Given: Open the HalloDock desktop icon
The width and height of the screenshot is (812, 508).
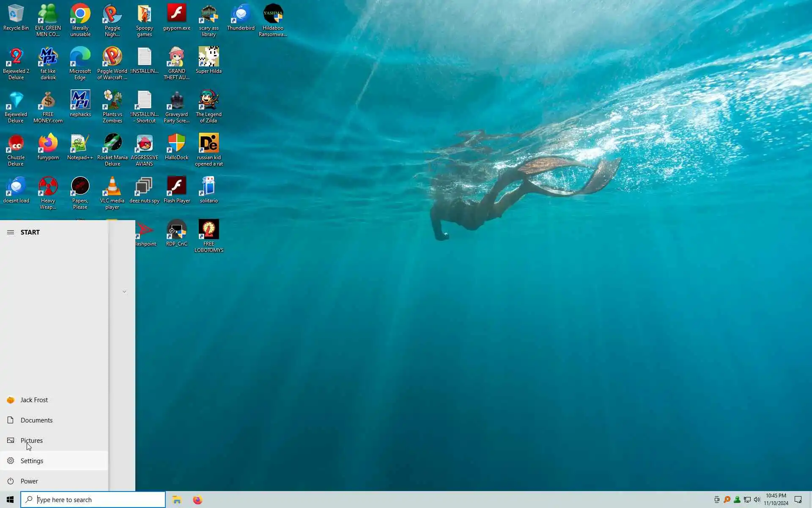Looking at the screenshot, I should click(176, 146).
